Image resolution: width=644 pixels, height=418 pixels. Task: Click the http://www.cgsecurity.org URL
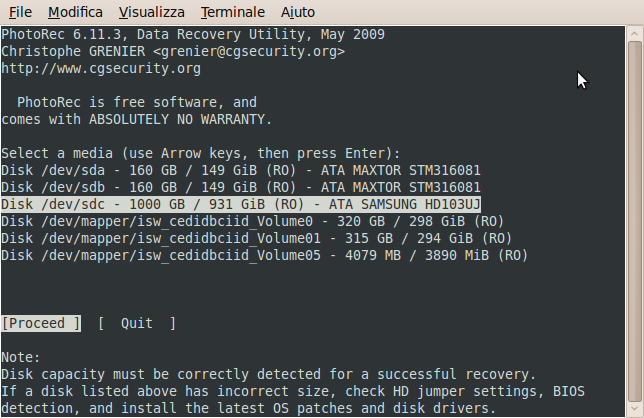tap(101, 68)
